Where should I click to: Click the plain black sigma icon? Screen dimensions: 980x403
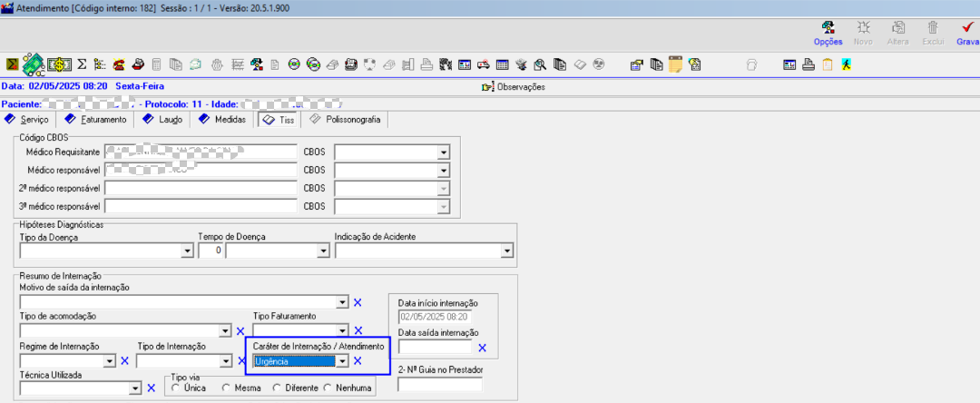[x=82, y=64]
